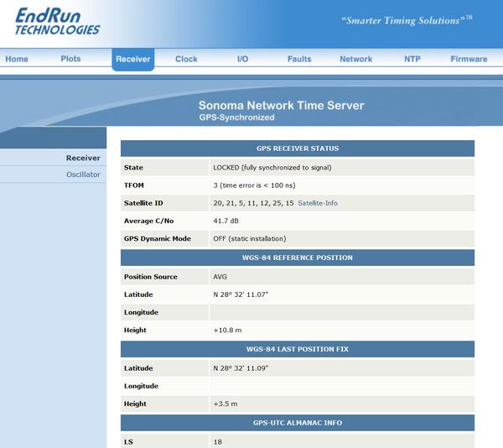Select the LS value '18'

point(218,442)
